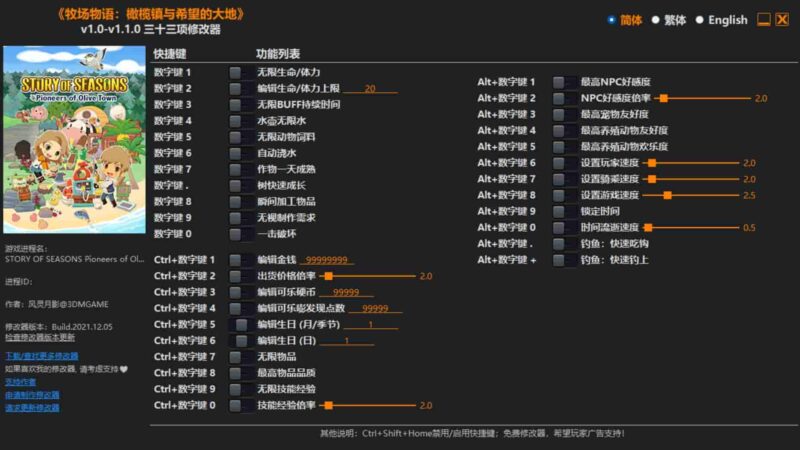
Task: Adjust the 出货价格倍率 slider
Action: pyautogui.click(x=367, y=276)
